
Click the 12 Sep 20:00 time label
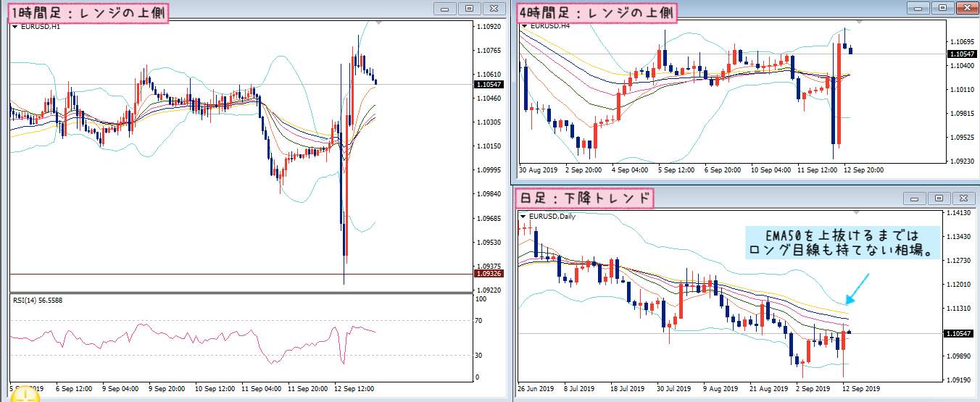tap(863, 171)
